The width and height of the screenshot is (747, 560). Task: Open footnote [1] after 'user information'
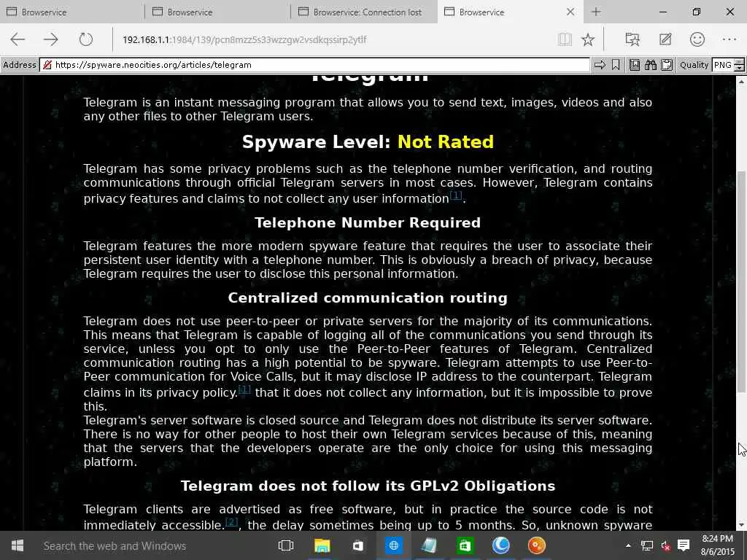point(456,195)
